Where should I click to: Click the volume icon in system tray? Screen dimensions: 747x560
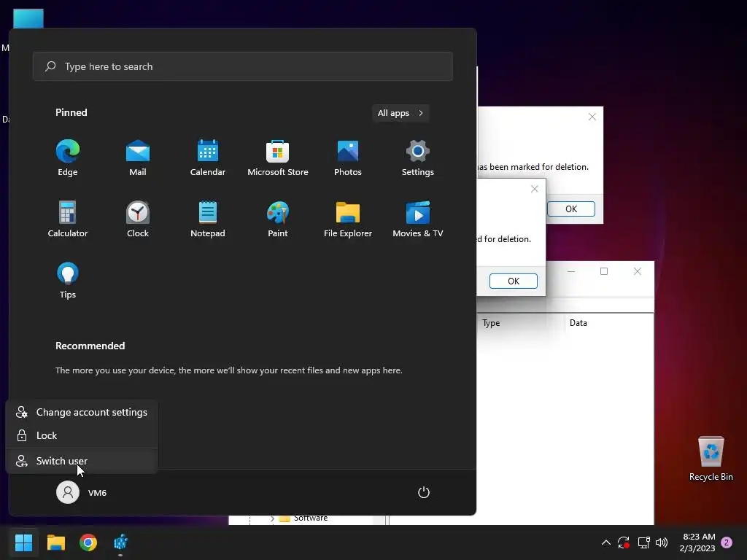pos(662,542)
